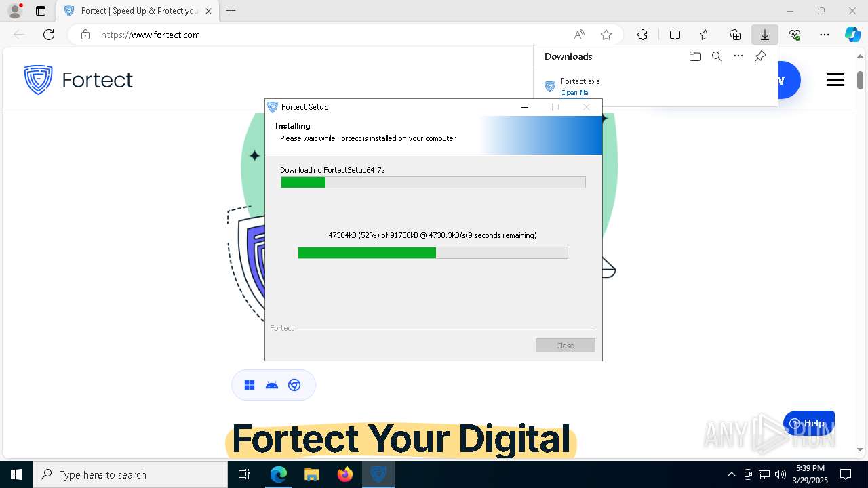Open Task View from taskbar
Image resolution: width=868 pixels, height=488 pixels.
[x=244, y=474]
